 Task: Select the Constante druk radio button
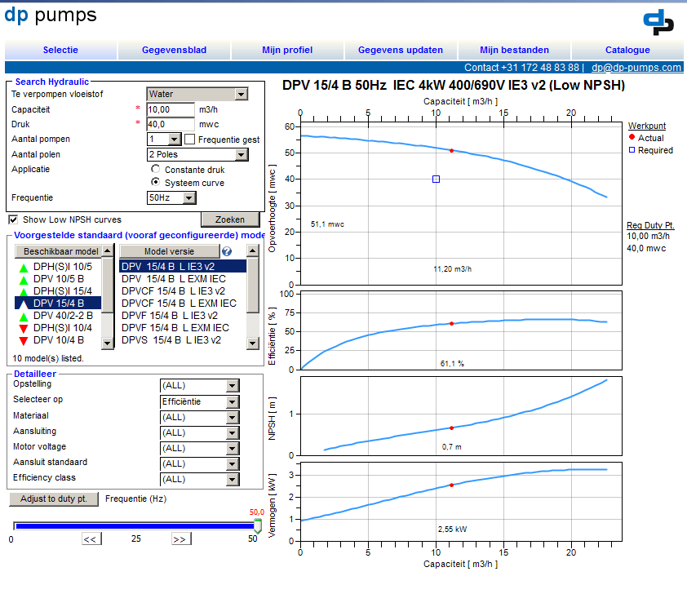pos(156,169)
